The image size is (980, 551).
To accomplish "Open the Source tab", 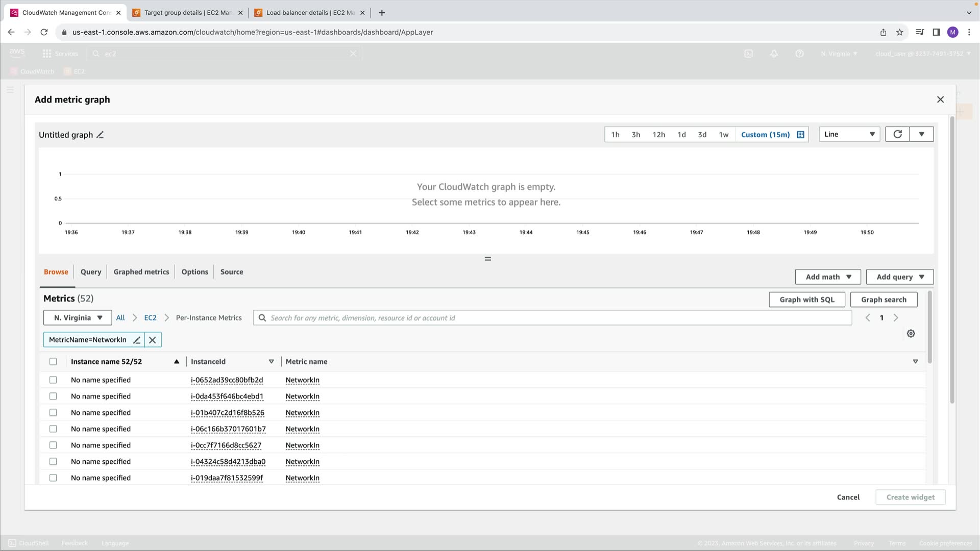I will tap(231, 272).
